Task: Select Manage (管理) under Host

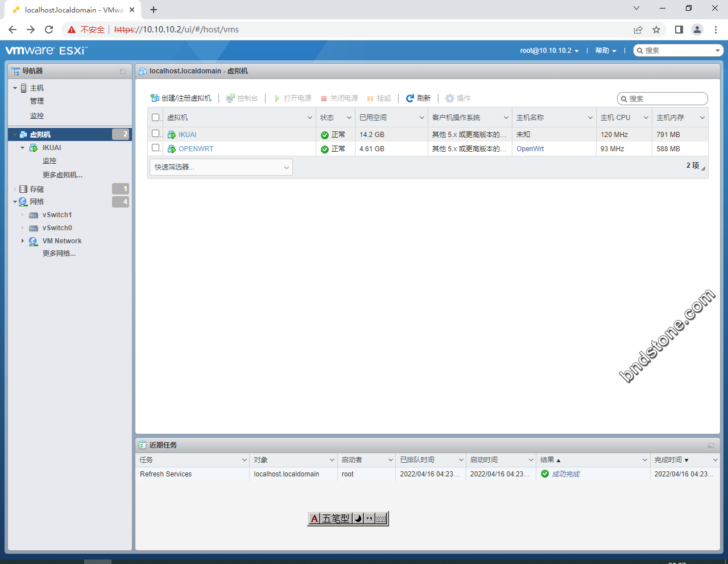Action: 37,101
